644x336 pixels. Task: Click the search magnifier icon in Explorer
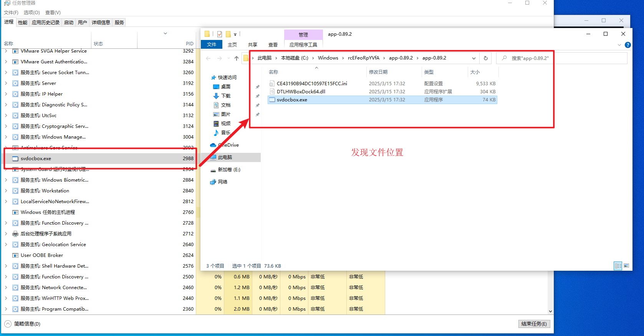click(x=504, y=58)
